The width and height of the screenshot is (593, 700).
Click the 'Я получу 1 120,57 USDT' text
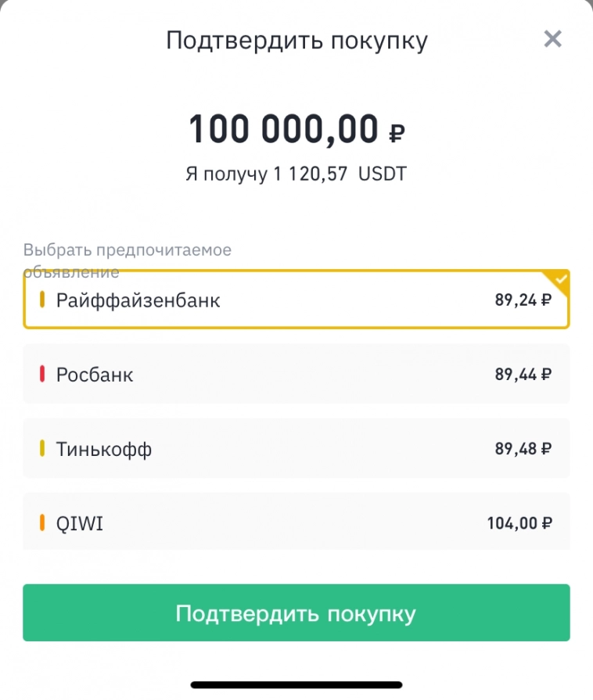coord(296,174)
